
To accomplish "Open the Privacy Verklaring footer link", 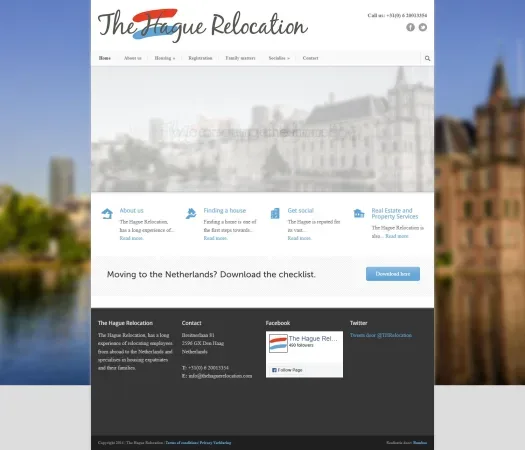I will tap(215, 443).
